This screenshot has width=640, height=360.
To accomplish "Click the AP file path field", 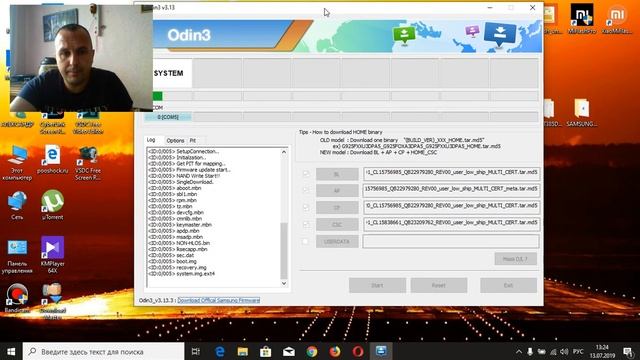I will point(451,190).
